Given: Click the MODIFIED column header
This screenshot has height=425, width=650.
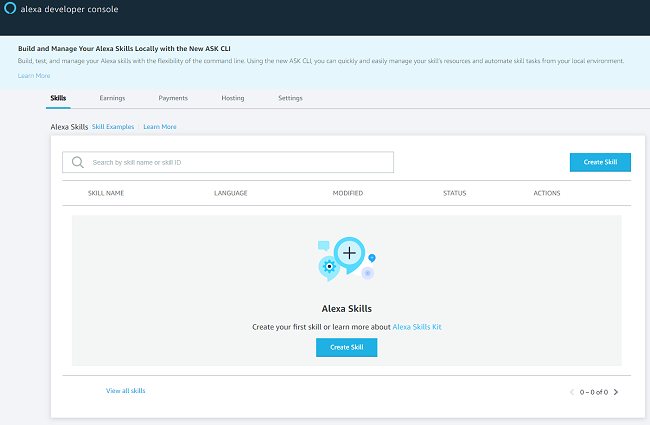Looking at the screenshot, I should click(x=347, y=193).
